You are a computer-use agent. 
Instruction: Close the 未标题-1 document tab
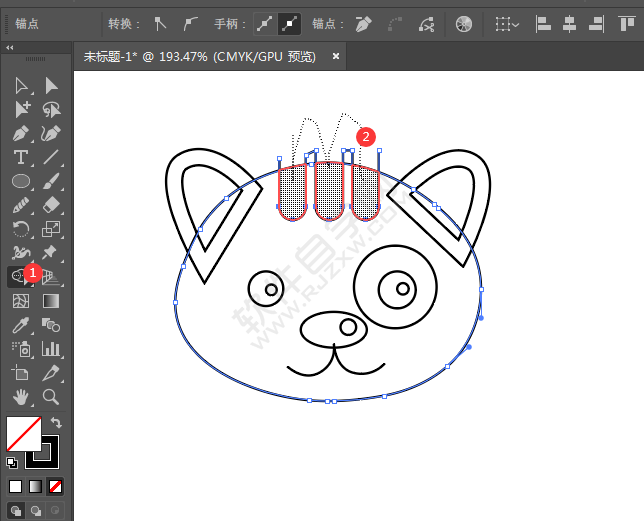point(336,57)
